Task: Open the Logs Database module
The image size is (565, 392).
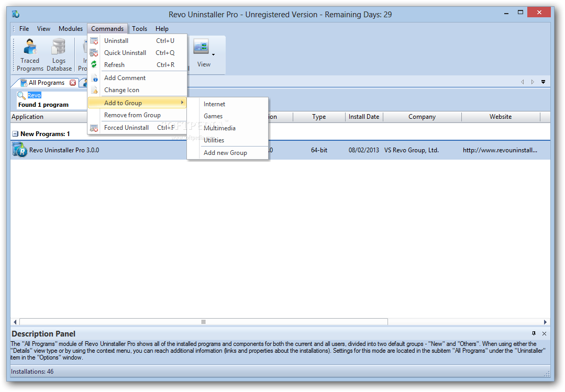Action: tap(59, 55)
